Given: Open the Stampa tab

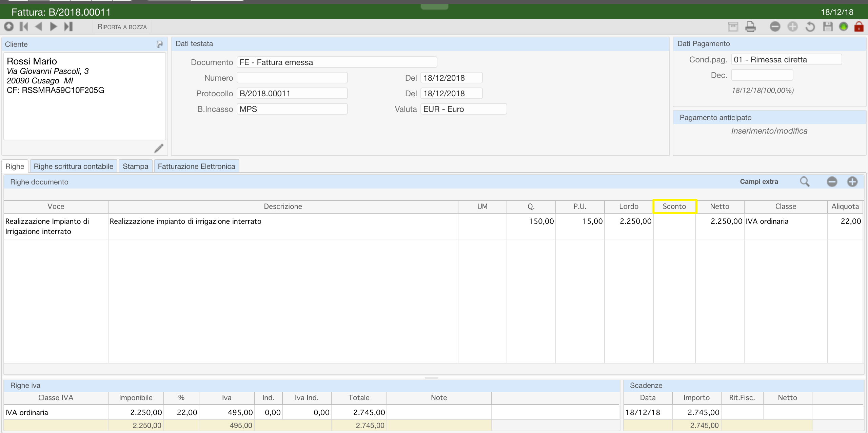Looking at the screenshot, I should pyautogui.click(x=136, y=166).
